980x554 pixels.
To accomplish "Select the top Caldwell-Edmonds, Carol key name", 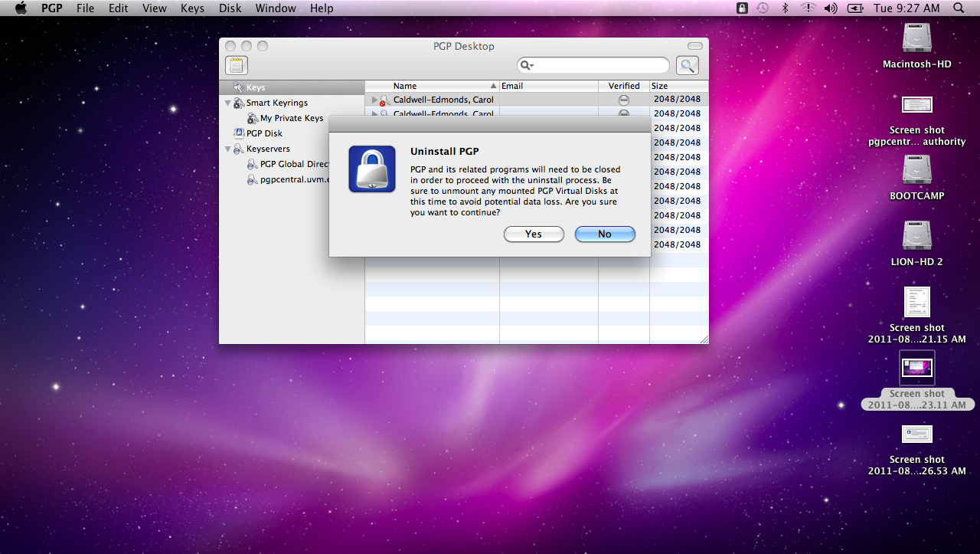I will [x=443, y=100].
